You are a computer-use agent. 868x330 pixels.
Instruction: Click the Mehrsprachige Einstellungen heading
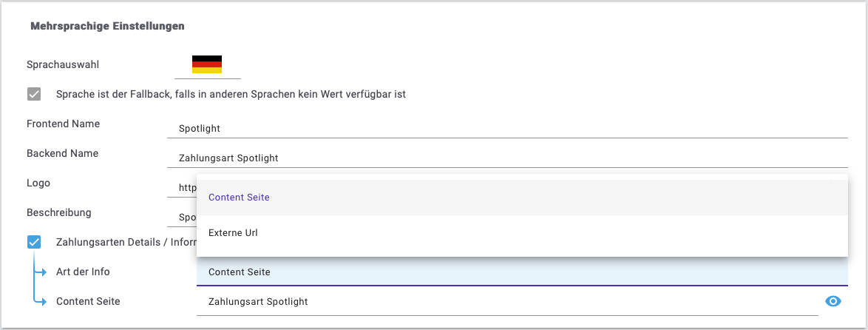pyautogui.click(x=107, y=26)
